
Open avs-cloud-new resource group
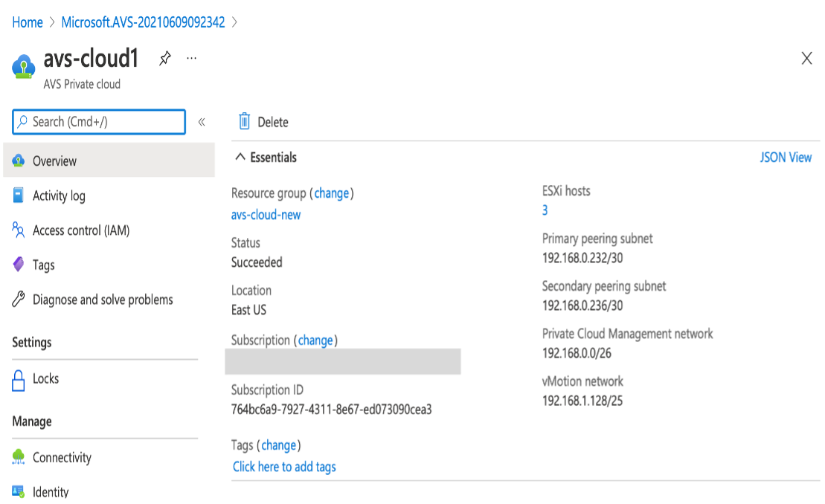(266, 215)
